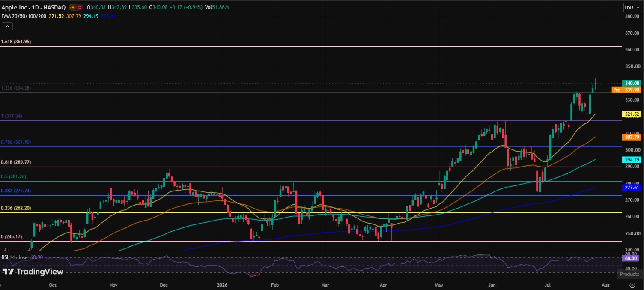Select the 0.382 (272.74) Fibonacci level label
644x290 pixels.
point(16,191)
